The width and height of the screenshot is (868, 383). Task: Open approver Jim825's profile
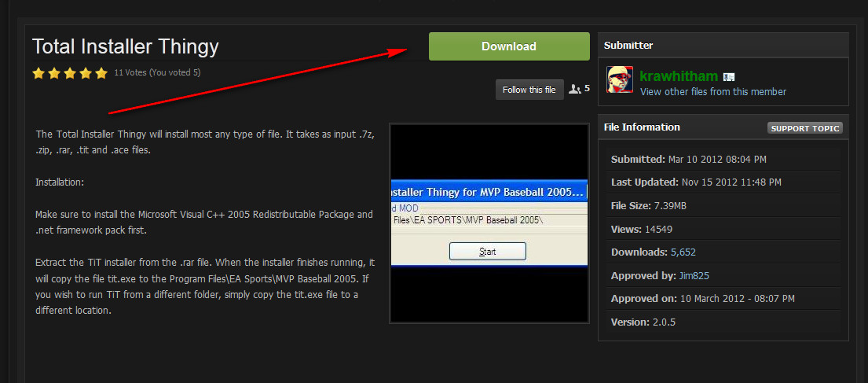click(693, 275)
